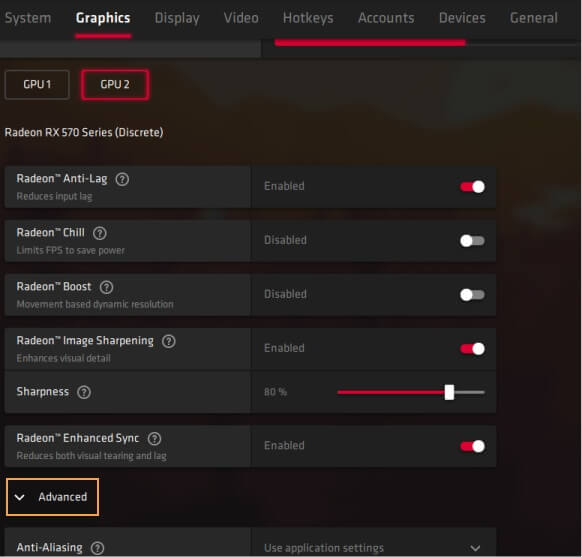The height and width of the screenshot is (557, 582).
Task: Open the Display tab
Action: (x=177, y=18)
